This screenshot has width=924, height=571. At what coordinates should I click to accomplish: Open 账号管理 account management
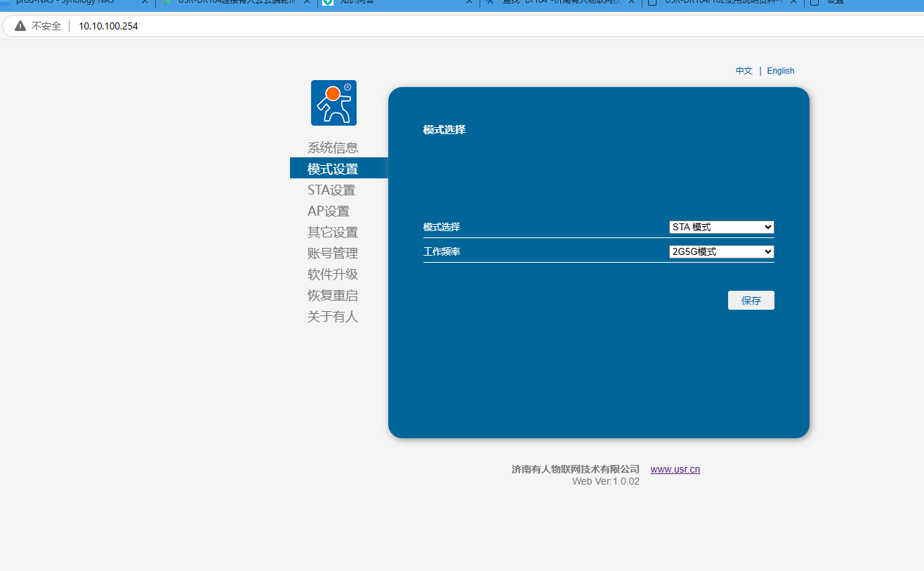click(x=333, y=253)
